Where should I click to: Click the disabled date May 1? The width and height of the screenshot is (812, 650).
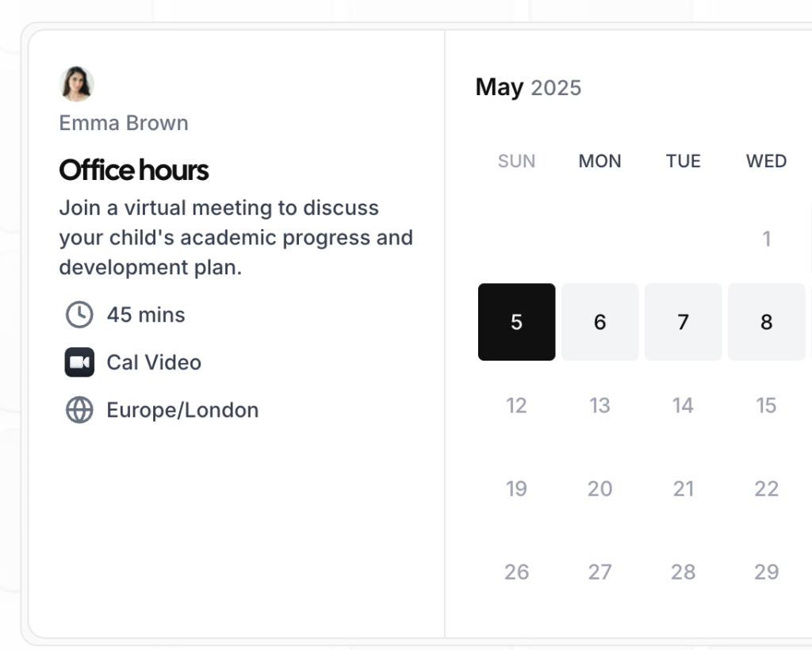(x=766, y=239)
